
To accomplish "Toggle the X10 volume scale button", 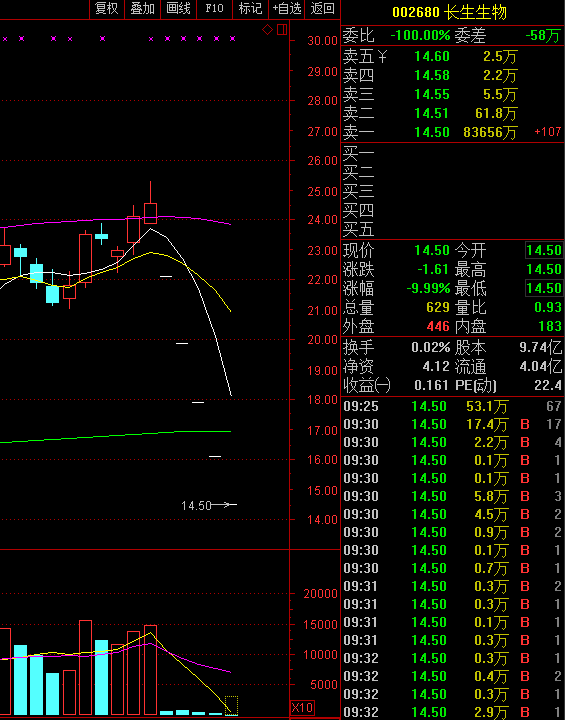I will coord(302,707).
